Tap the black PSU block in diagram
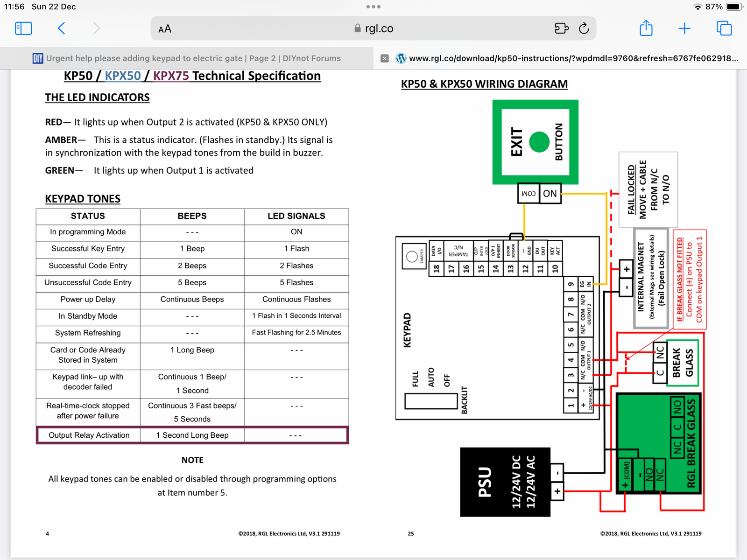The width and height of the screenshot is (747, 560). pos(505,482)
